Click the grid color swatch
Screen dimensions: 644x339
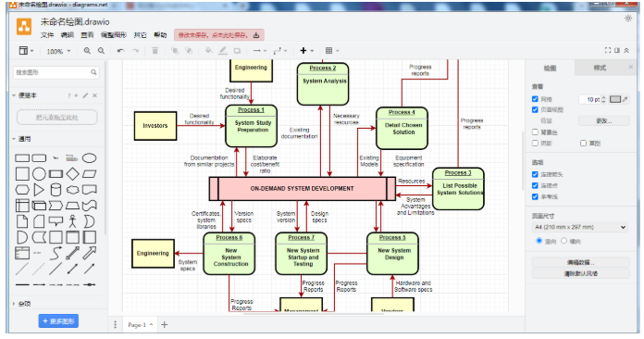tap(614, 99)
